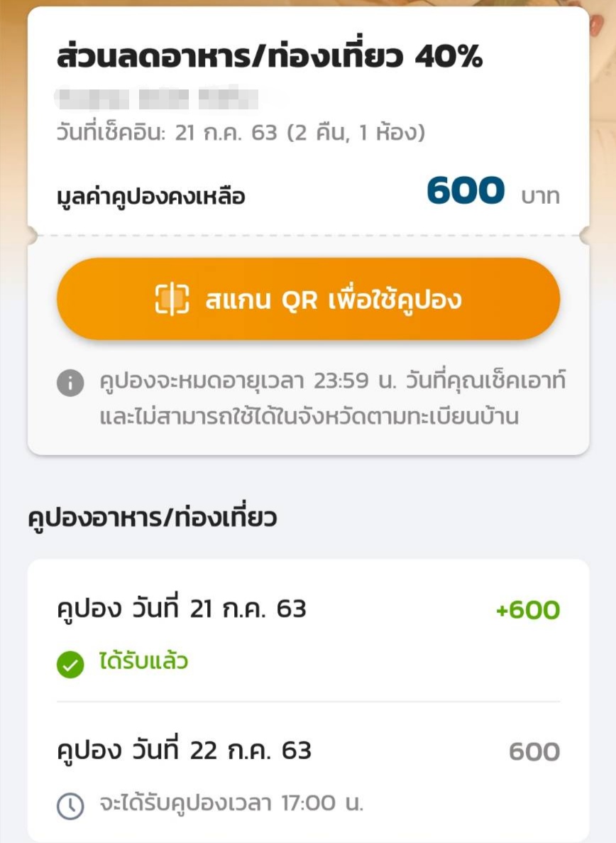Click the green checkmark received icon

click(x=70, y=664)
